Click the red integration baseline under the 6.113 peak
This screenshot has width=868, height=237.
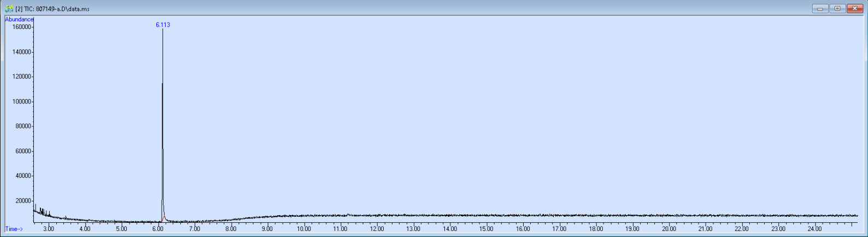pyautogui.click(x=163, y=219)
